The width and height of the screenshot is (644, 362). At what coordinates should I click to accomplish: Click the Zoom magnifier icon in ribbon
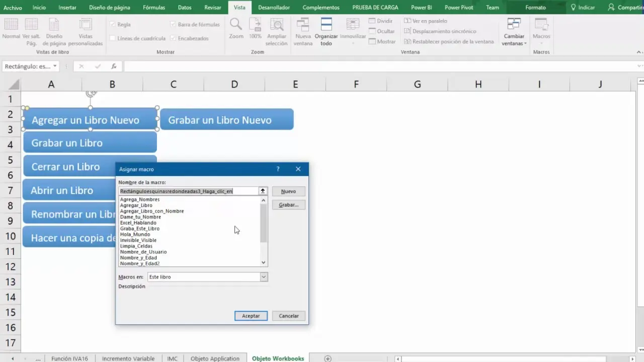point(235,25)
